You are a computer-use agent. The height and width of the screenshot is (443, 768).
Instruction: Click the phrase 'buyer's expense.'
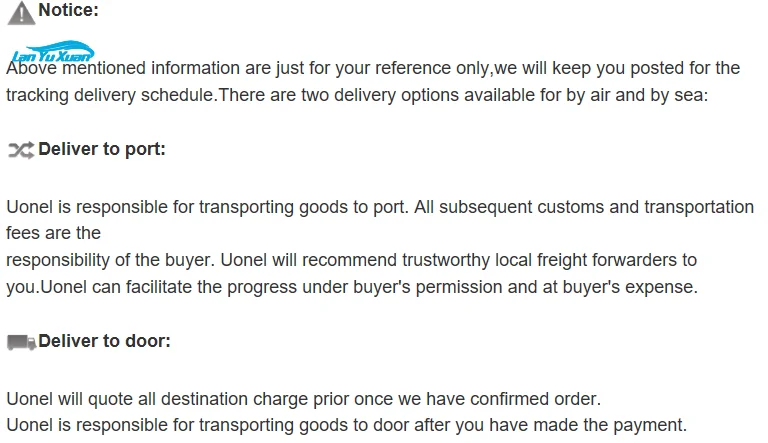pos(630,287)
